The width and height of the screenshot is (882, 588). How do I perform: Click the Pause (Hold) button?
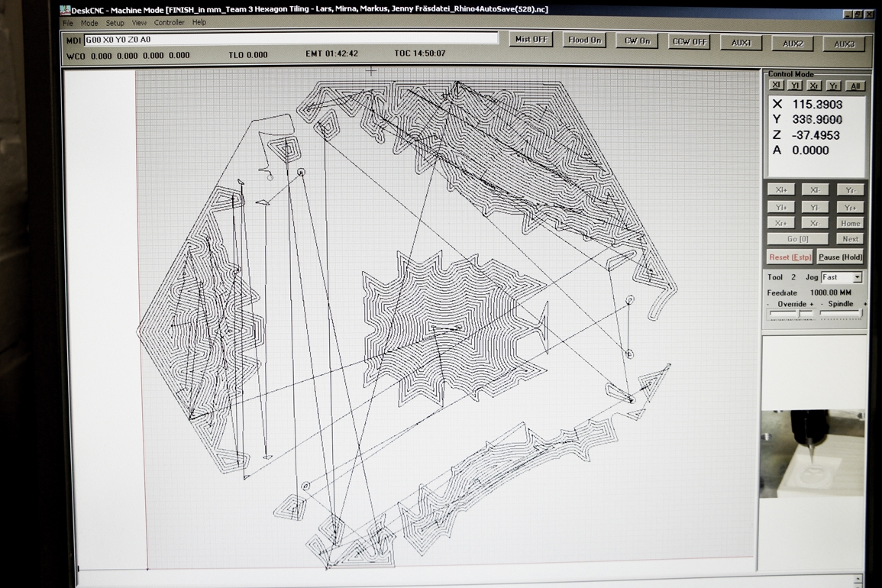[x=840, y=257]
